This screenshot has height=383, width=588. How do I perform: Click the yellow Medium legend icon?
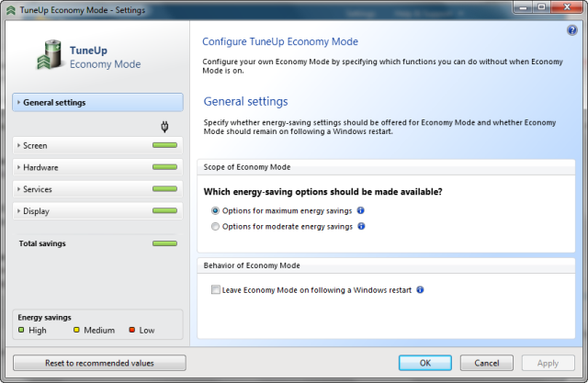click(x=76, y=330)
